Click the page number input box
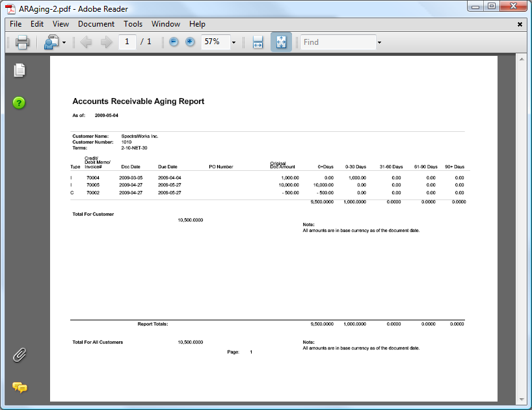The image size is (532, 410). coord(127,42)
